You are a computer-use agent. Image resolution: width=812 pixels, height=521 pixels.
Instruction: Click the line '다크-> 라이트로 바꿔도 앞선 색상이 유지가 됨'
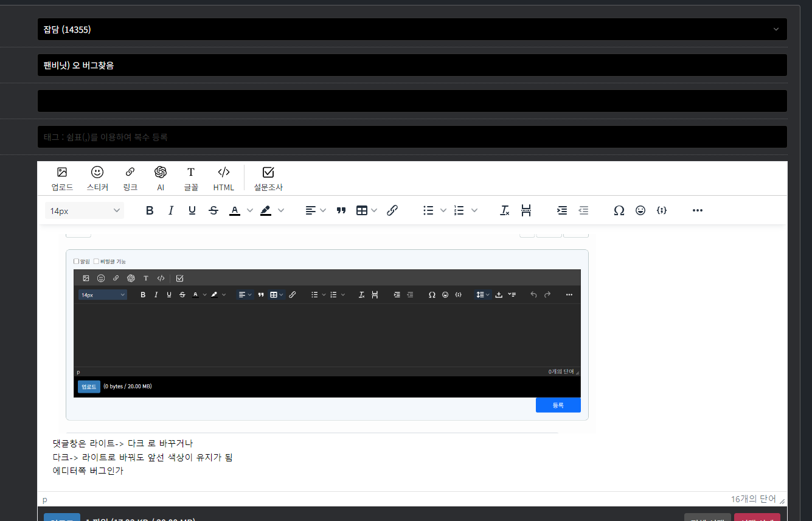[x=143, y=457]
